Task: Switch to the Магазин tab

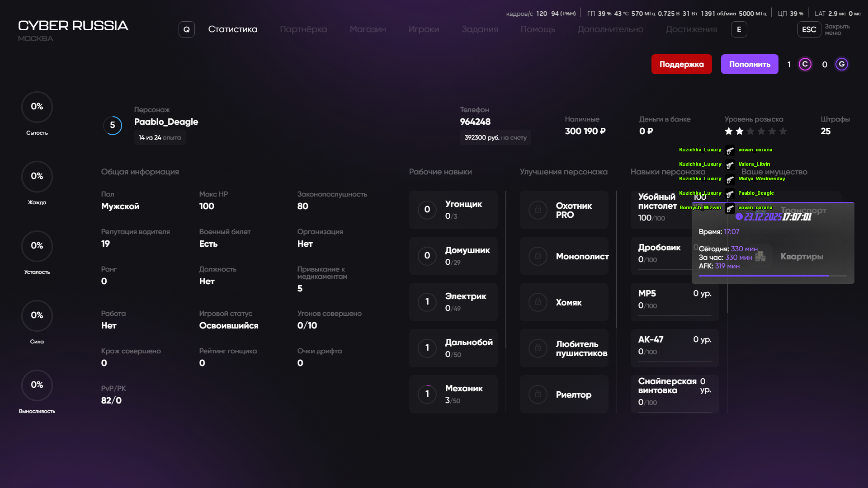Action: pos(368,29)
